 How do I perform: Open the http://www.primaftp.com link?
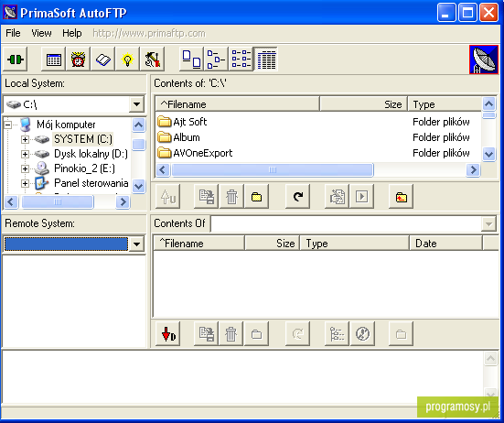coord(149,33)
